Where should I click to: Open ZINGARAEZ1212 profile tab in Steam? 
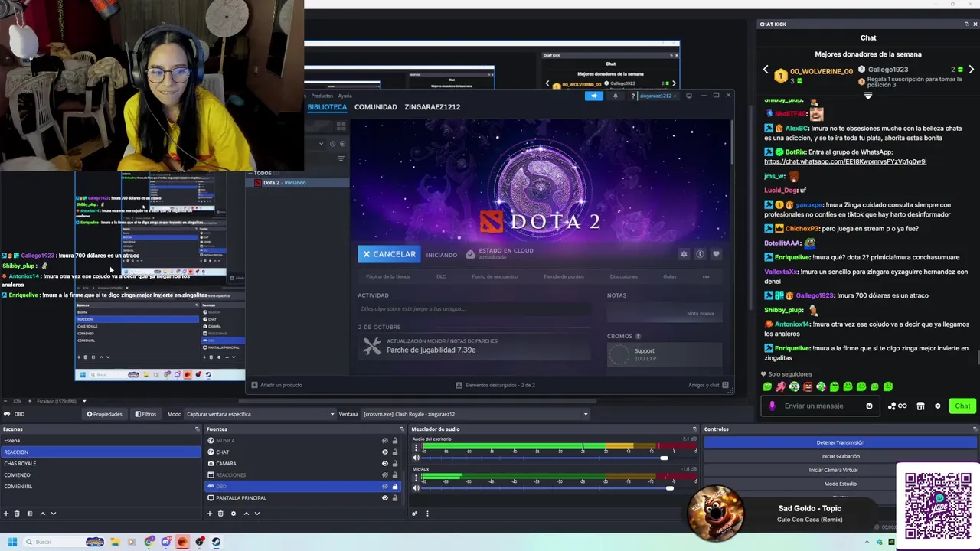click(433, 107)
